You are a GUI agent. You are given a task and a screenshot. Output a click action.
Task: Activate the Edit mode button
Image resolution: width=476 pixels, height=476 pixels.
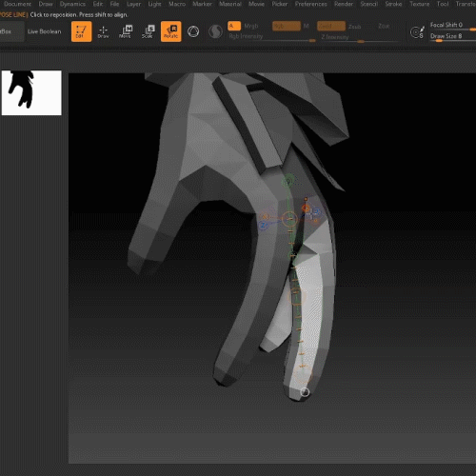[82, 31]
